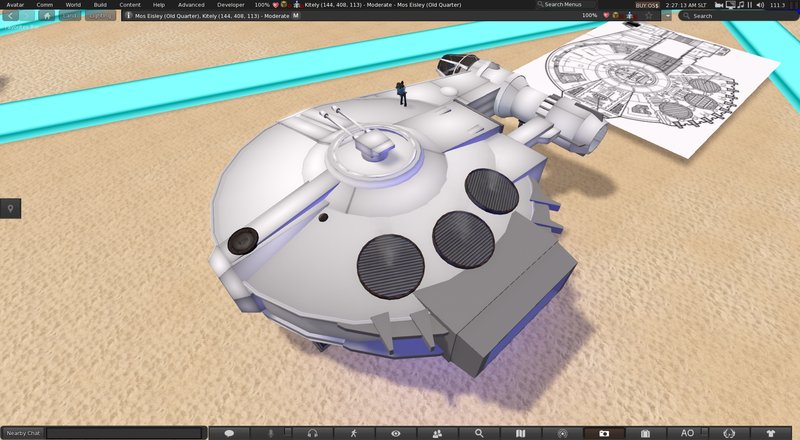Click the Lighting button in the favorites bar
Image resolution: width=800 pixels, height=440 pixels.
(100, 16)
